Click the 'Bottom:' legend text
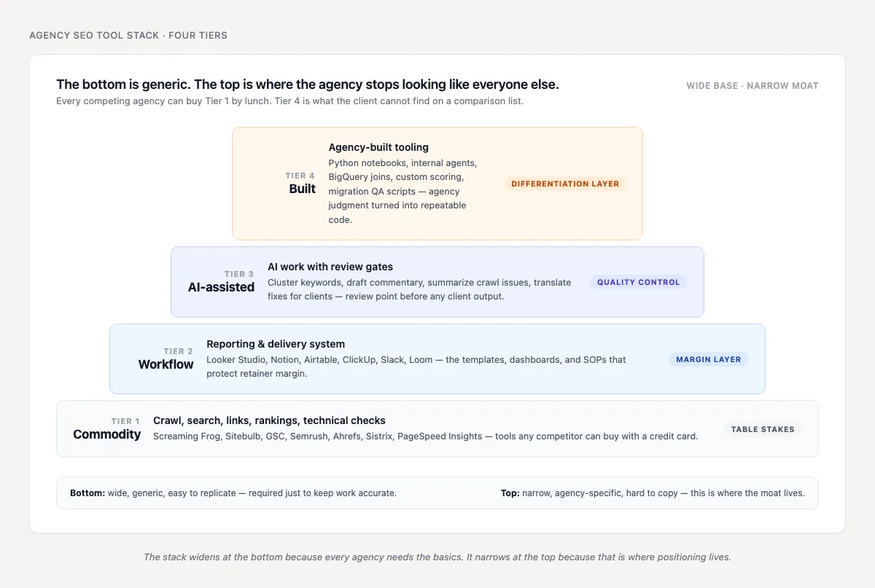 coord(233,493)
